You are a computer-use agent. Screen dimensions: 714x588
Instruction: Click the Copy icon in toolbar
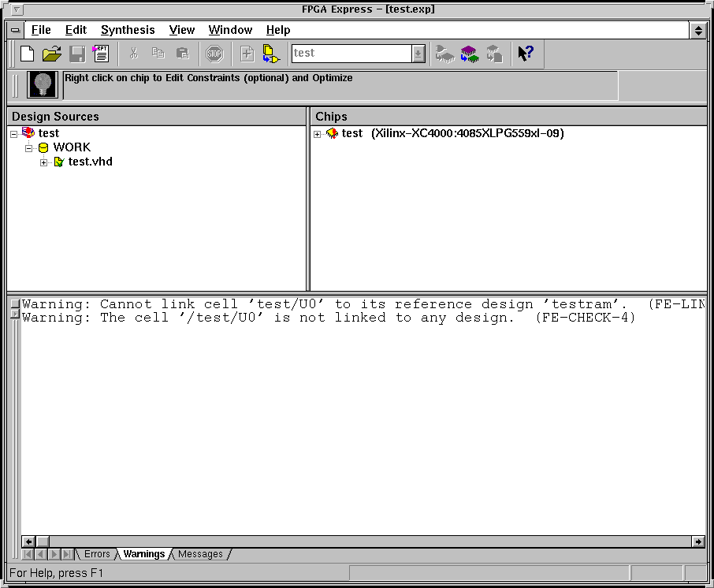click(158, 54)
